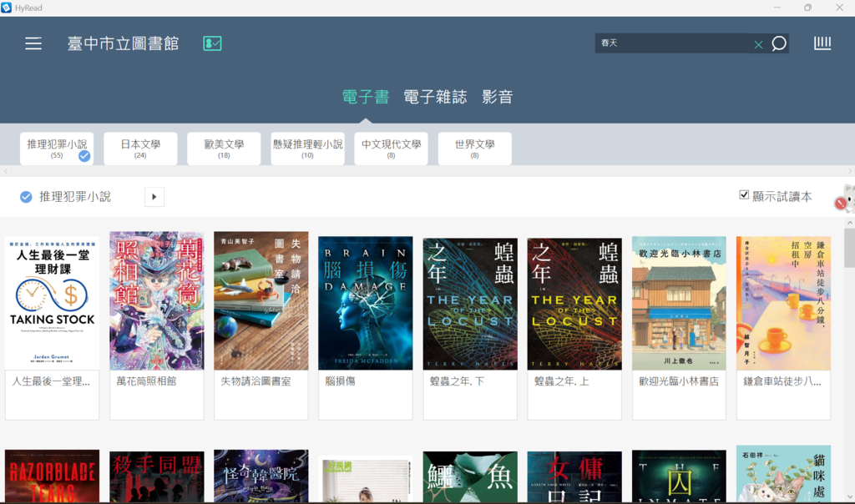
Task: Select the 懸疑推理輕小說 category filter
Action: (307, 149)
